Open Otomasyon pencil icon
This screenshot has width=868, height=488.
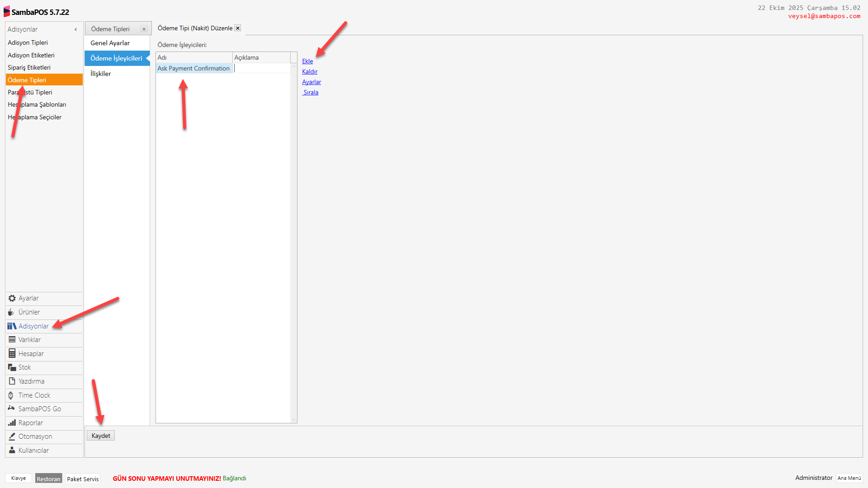pos(12,436)
